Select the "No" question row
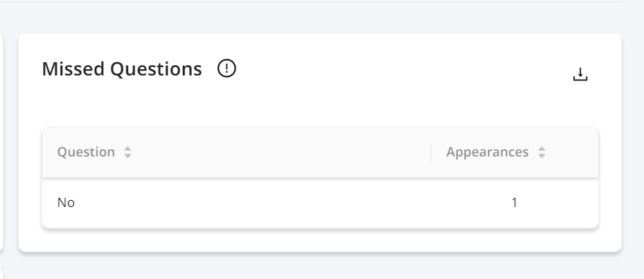The height and width of the screenshot is (279, 644). pyautogui.click(x=320, y=203)
